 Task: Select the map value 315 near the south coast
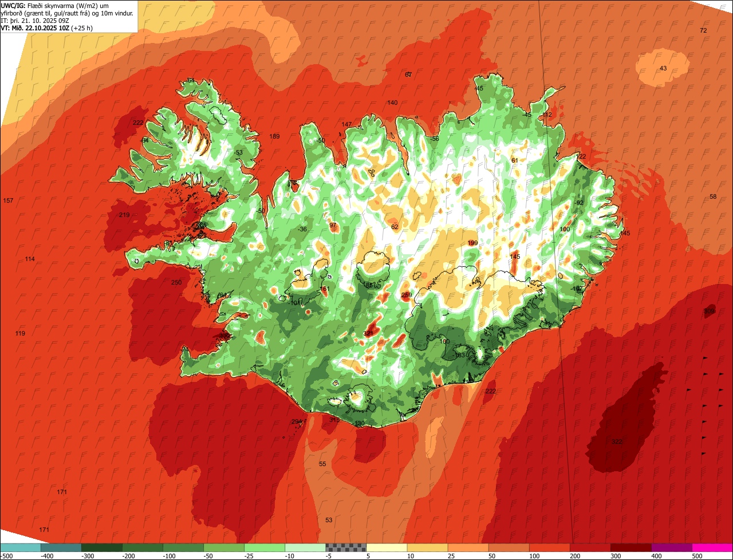tap(334, 420)
